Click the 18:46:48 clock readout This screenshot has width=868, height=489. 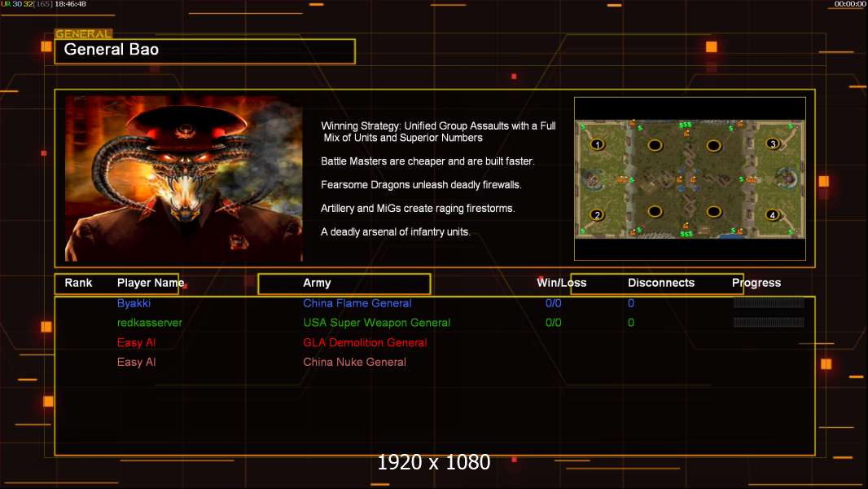coord(70,4)
